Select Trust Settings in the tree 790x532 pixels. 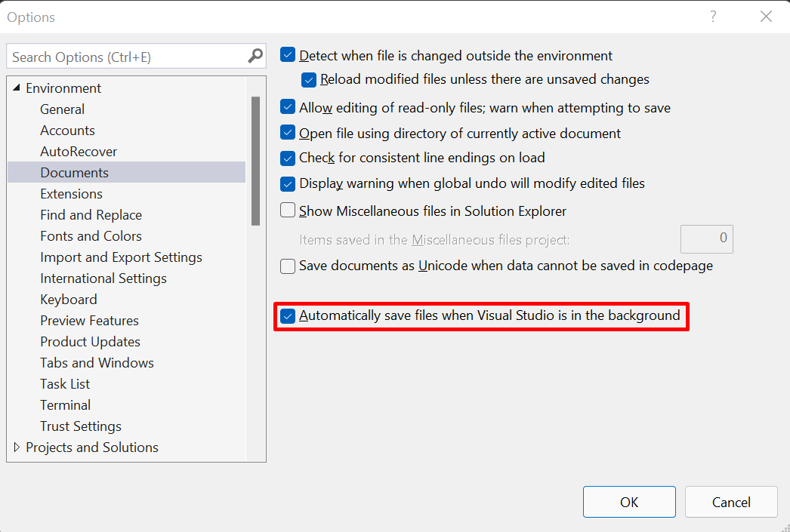pos(81,426)
